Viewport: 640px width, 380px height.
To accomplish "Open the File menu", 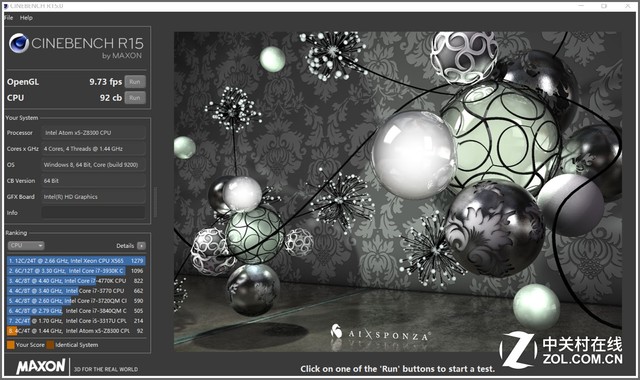I will pos(9,18).
